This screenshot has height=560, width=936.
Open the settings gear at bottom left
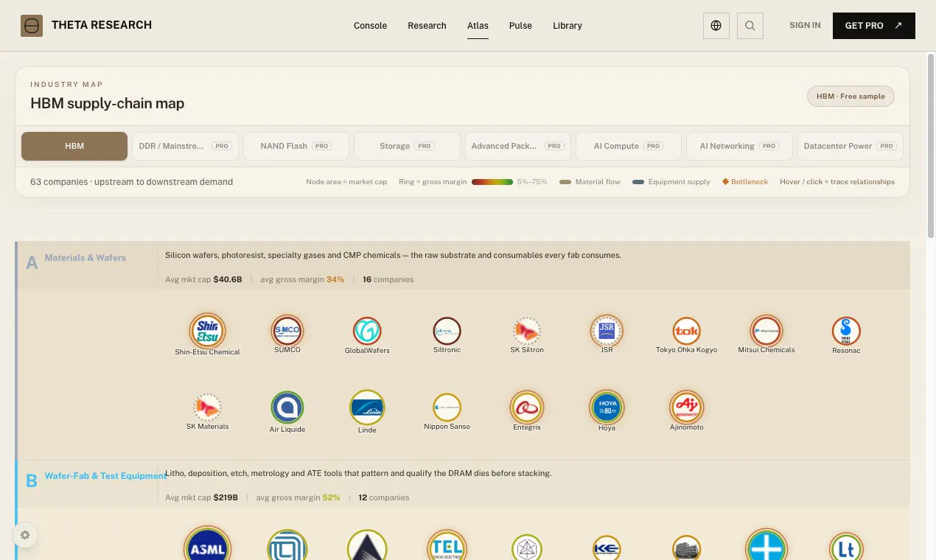point(25,535)
